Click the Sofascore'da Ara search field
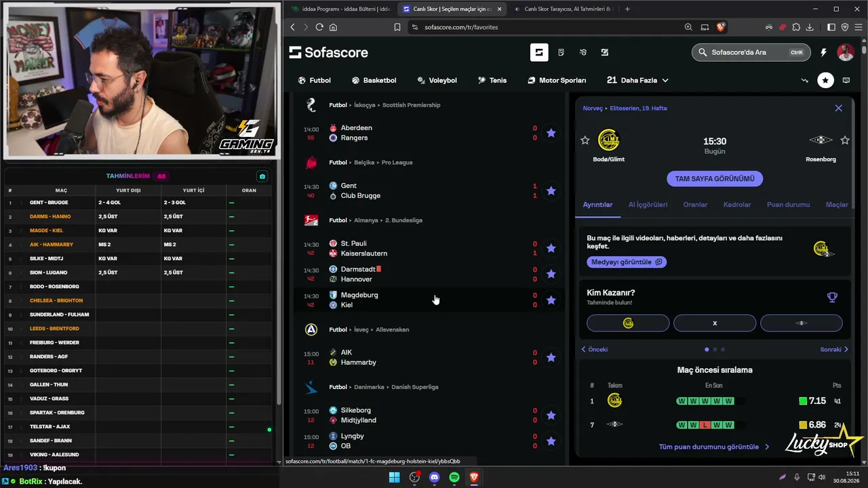Image resolution: width=868 pixels, height=488 pixels. pyautogui.click(x=750, y=52)
